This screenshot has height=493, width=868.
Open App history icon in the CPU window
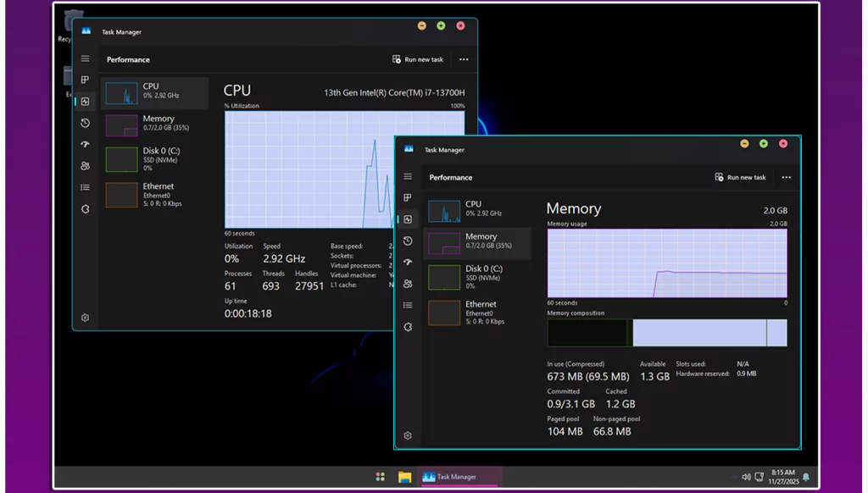[85, 123]
